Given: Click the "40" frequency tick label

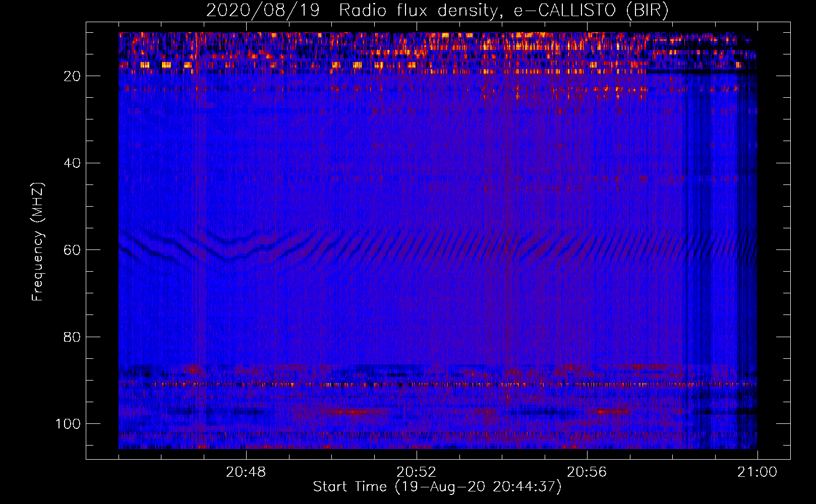Looking at the screenshot, I should pos(73,163).
